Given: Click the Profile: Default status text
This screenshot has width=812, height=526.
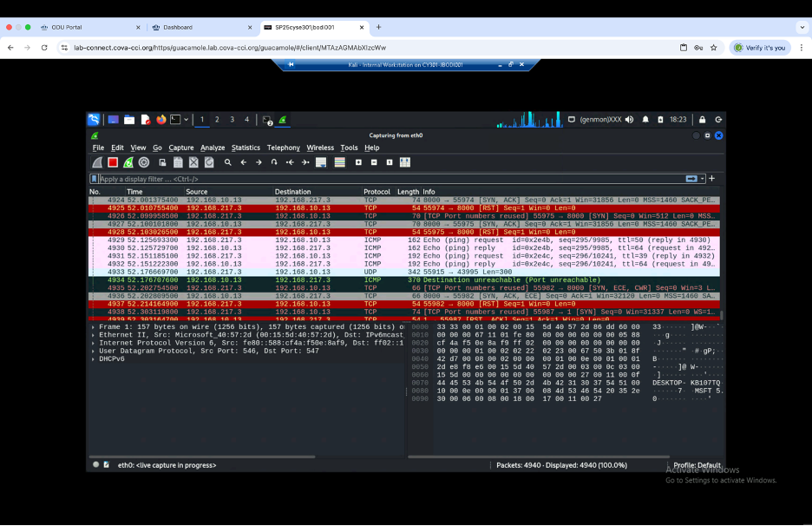Looking at the screenshot, I should (x=697, y=465).
